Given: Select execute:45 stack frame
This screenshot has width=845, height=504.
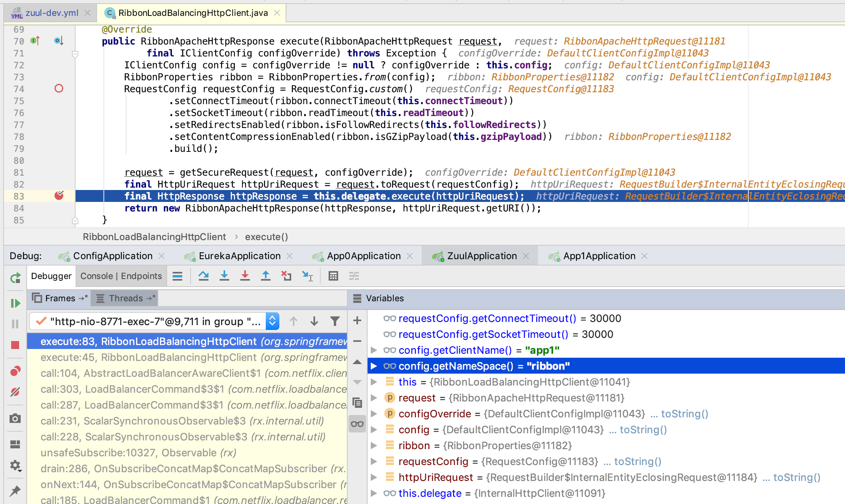Looking at the screenshot, I should pyautogui.click(x=187, y=357).
